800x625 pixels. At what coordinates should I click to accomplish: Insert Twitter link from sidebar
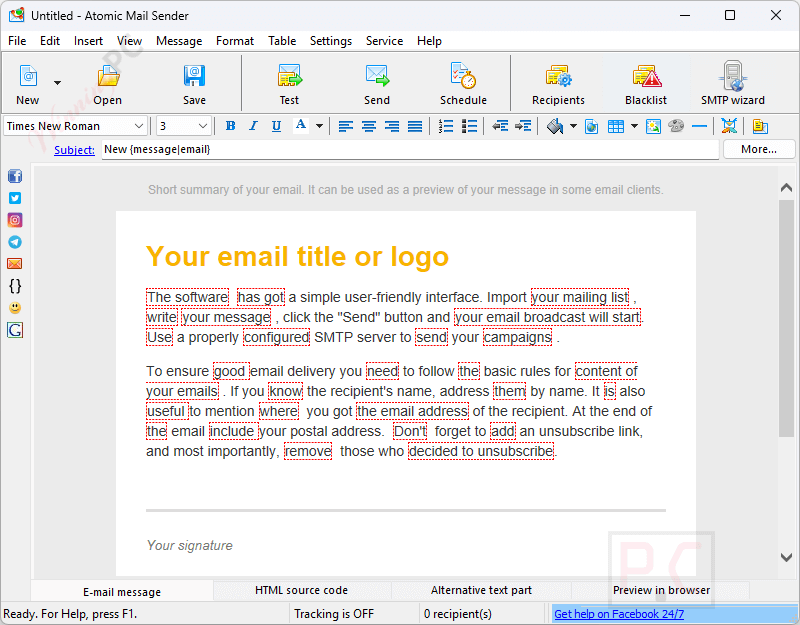(x=15, y=198)
